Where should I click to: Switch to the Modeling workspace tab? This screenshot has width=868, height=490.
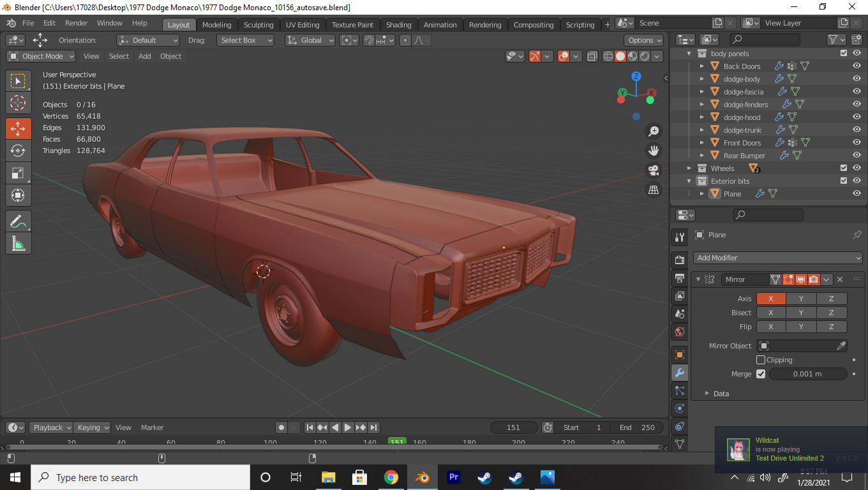(x=217, y=25)
